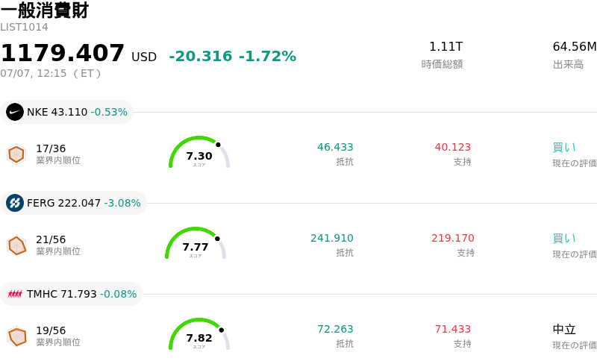Click TMHC resistance value 72.263
597x364 pixels.
tap(335, 329)
